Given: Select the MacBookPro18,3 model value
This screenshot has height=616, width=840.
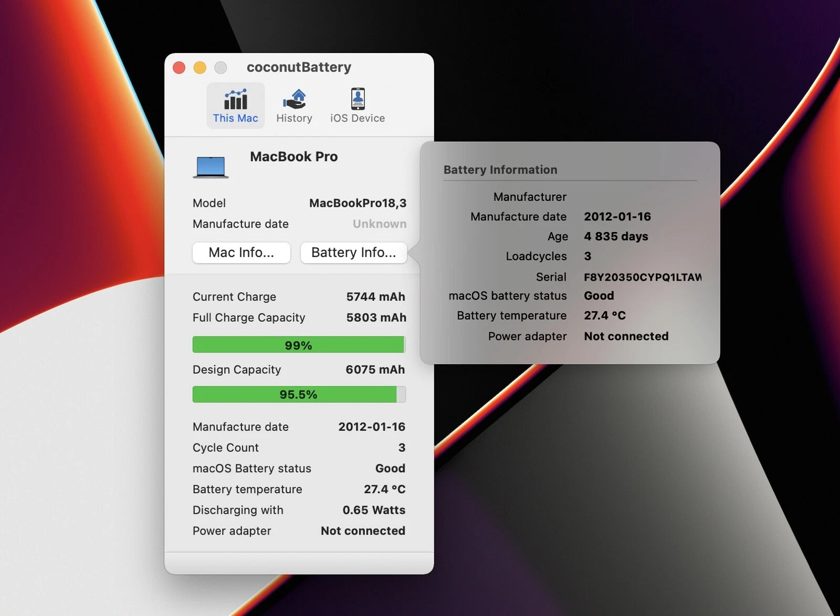Looking at the screenshot, I should (358, 203).
